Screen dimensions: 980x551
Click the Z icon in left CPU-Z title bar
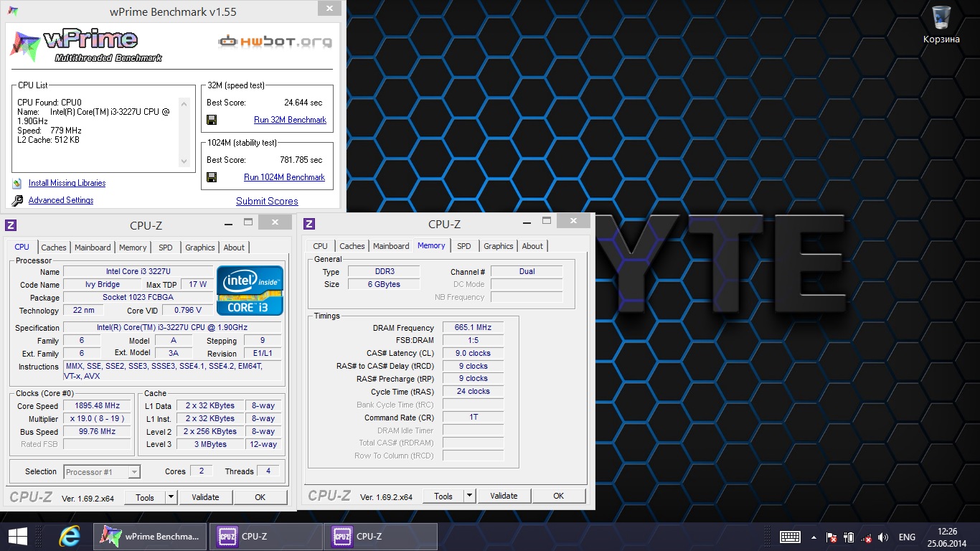11,225
